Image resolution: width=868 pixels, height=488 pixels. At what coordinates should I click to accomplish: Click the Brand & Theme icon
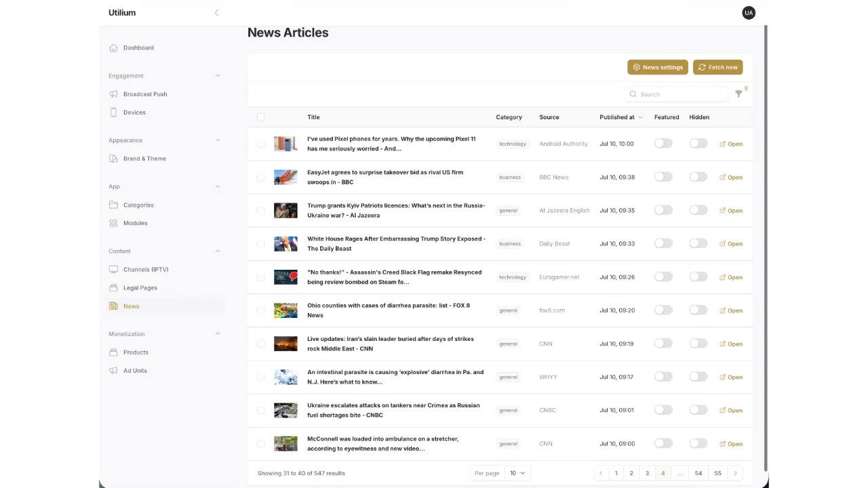click(x=113, y=159)
